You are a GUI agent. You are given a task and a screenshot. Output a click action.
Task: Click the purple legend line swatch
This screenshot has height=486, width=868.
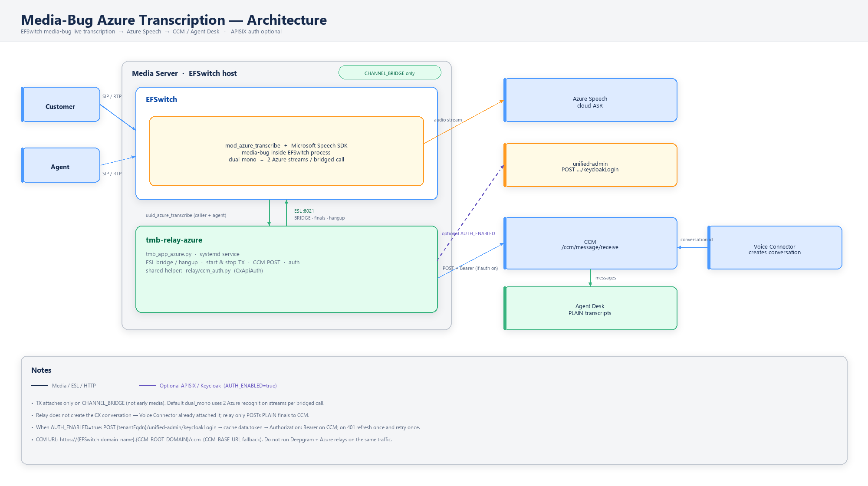point(147,385)
